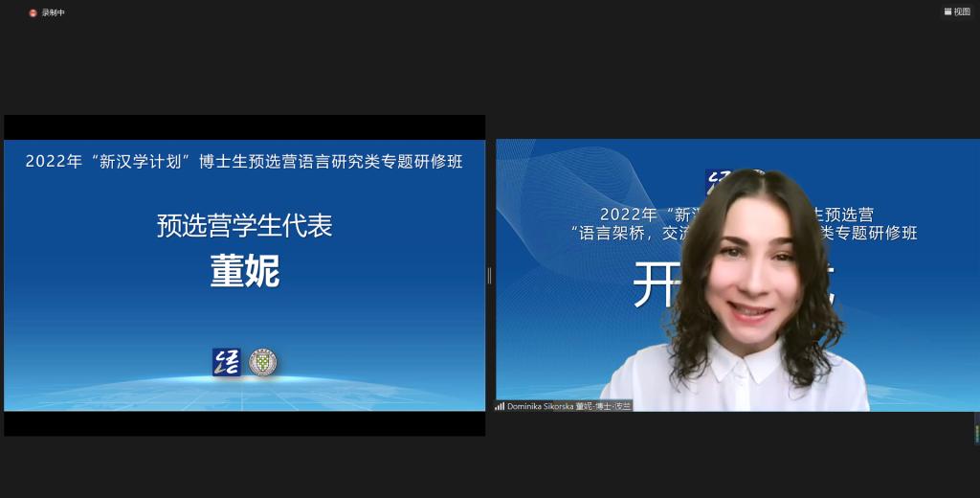Click the signal strength bars icon

(x=500, y=406)
